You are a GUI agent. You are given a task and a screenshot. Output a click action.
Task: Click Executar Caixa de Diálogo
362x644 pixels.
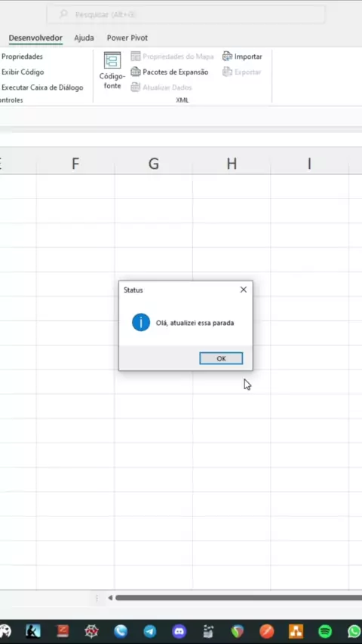(42, 87)
